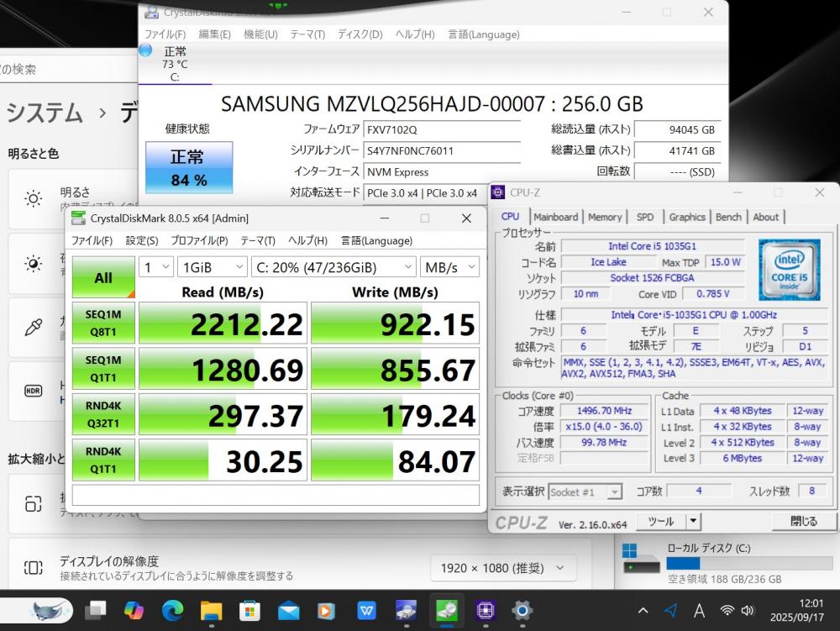Viewport: 840px width, 631px height.
Task: Switch to the Mainboard tab in CPU-Z
Action: (x=555, y=217)
